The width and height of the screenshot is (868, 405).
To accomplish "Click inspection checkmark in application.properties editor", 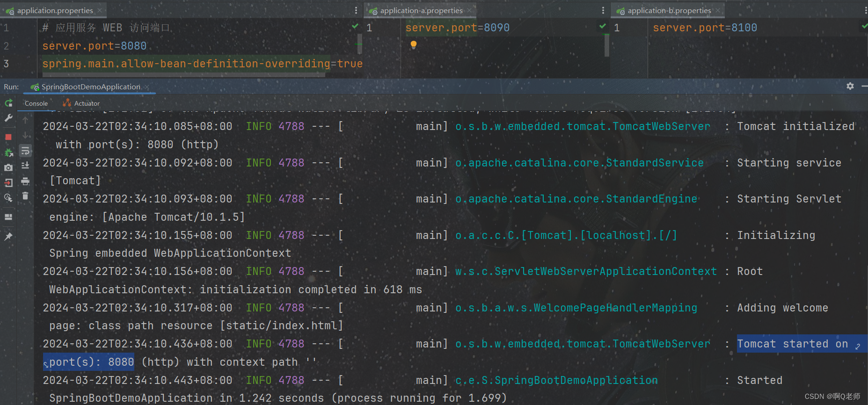I will coord(355,26).
